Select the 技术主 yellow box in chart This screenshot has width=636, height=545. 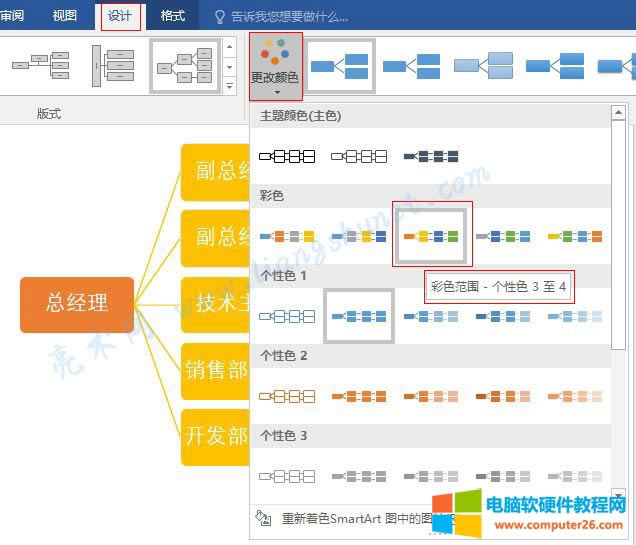point(215,305)
